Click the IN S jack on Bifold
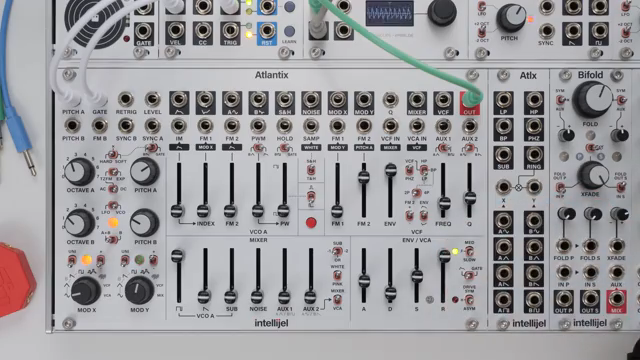The width and height of the screenshot is (640, 360). [590, 272]
